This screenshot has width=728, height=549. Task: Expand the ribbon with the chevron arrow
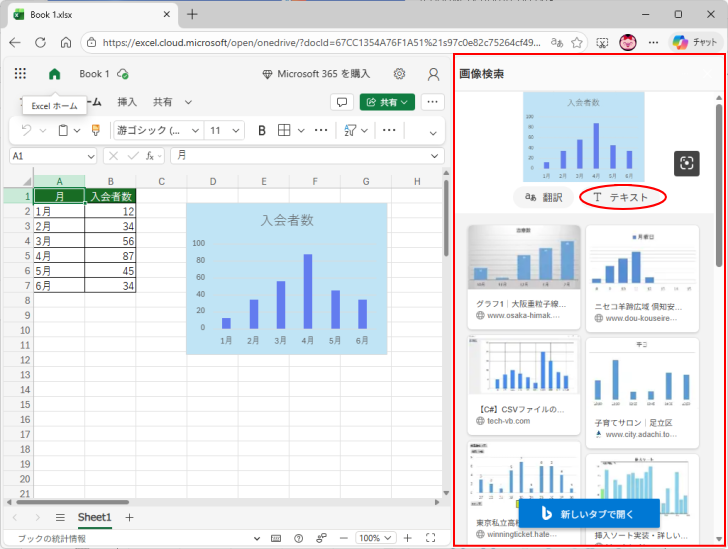click(433, 132)
